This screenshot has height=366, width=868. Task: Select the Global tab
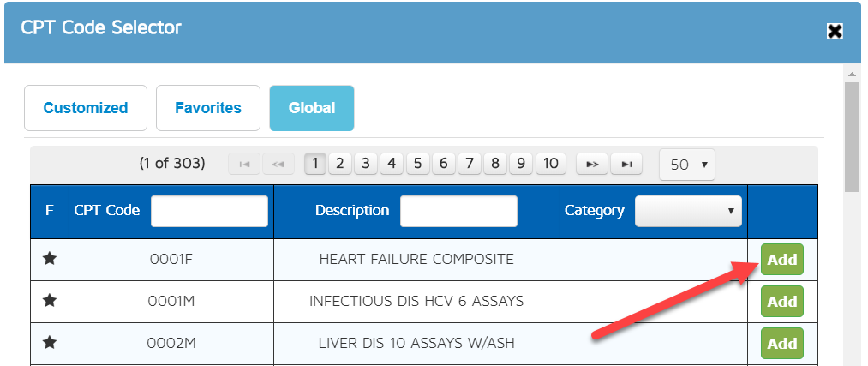point(312,108)
